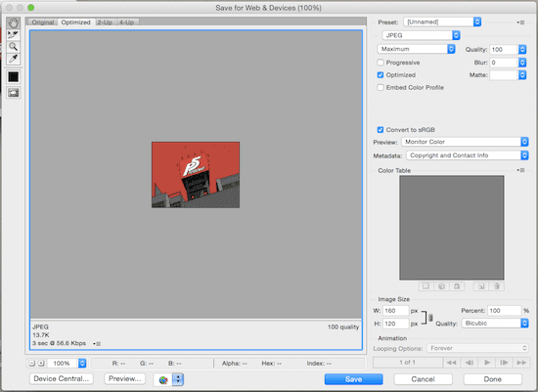Open the browser selection dropdown arrow

pyautogui.click(x=178, y=379)
